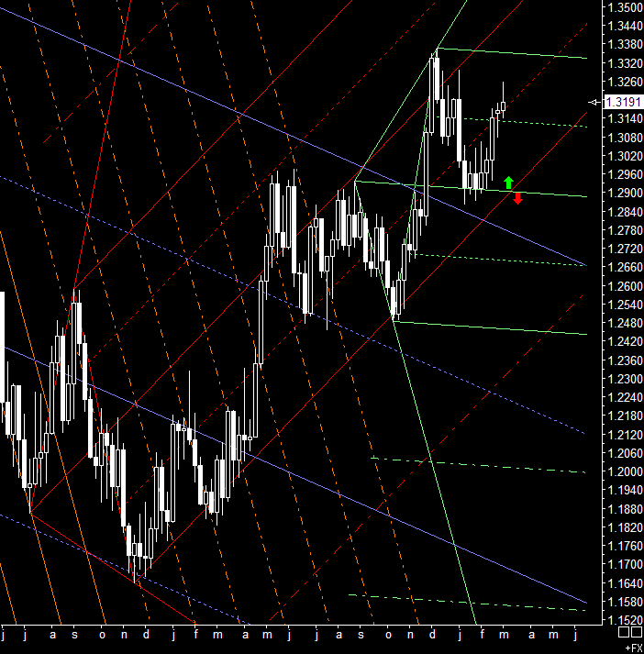
Task: Click the current price pointer beside 1.3191
Action: click(594, 102)
